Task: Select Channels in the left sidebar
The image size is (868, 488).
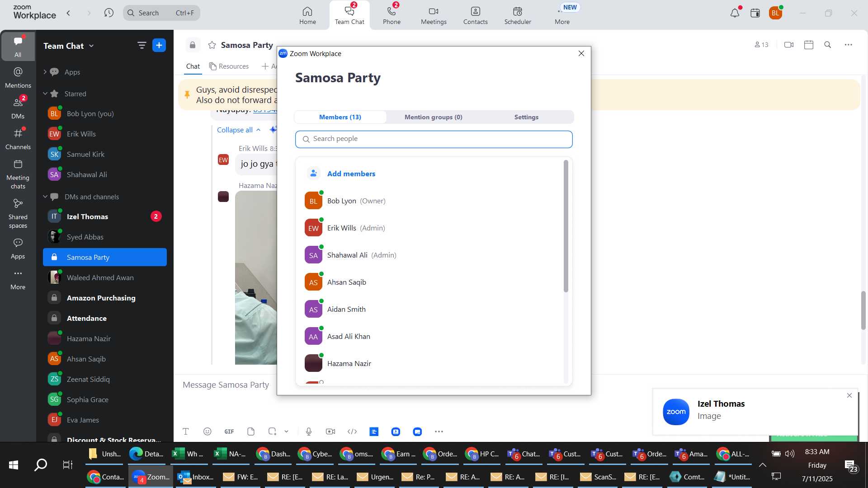Action: [x=18, y=139]
